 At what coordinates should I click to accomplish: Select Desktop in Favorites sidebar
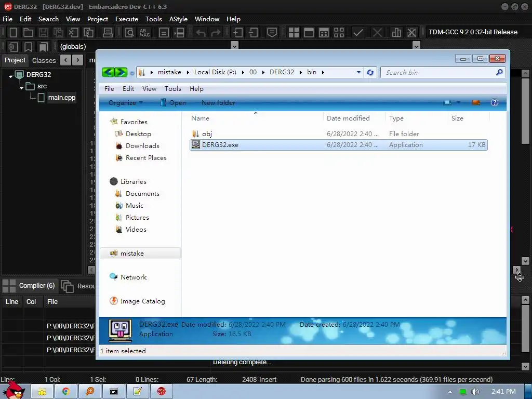(x=138, y=134)
